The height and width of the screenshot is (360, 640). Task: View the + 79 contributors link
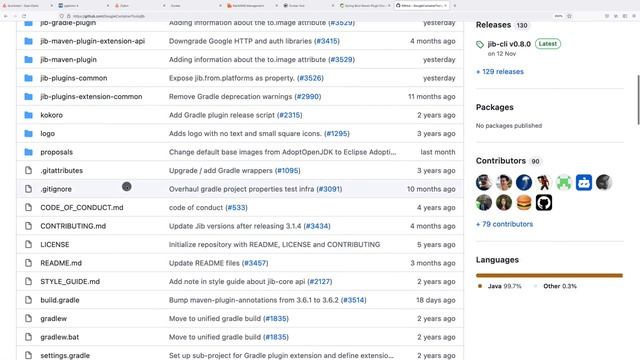coord(504,224)
